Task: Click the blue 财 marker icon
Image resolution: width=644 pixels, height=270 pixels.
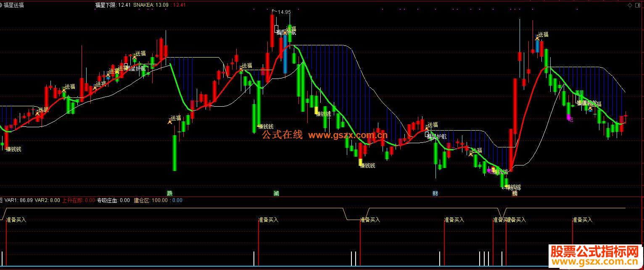Action: click(435, 194)
